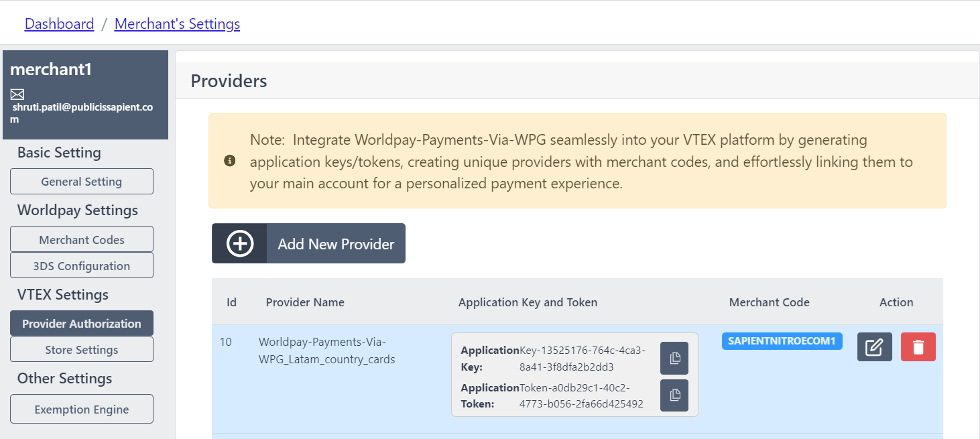Click the SAPIENTNITROECOM1 merchant code badge
Screen dimensions: 980x439
pos(782,341)
